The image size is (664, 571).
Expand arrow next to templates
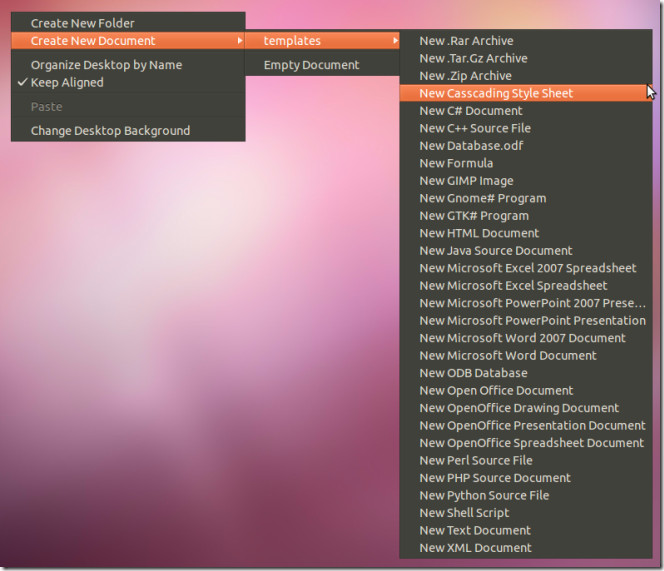click(395, 41)
